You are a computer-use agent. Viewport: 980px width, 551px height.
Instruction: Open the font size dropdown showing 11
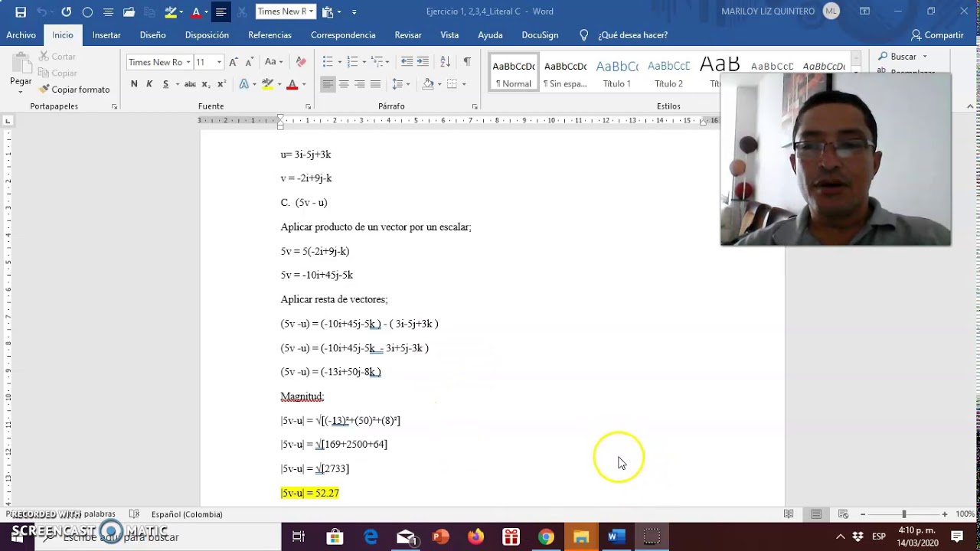[x=219, y=62]
